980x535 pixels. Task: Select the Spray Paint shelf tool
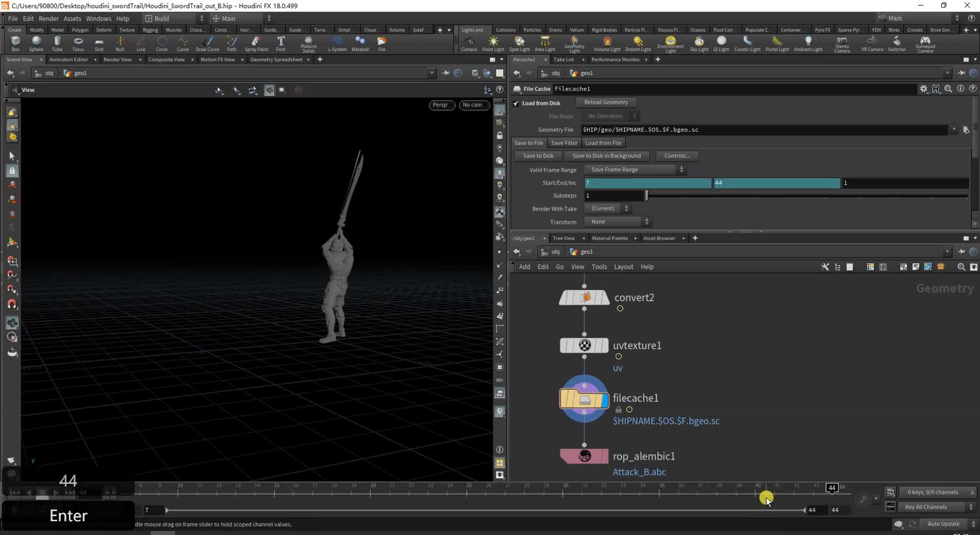(256, 43)
